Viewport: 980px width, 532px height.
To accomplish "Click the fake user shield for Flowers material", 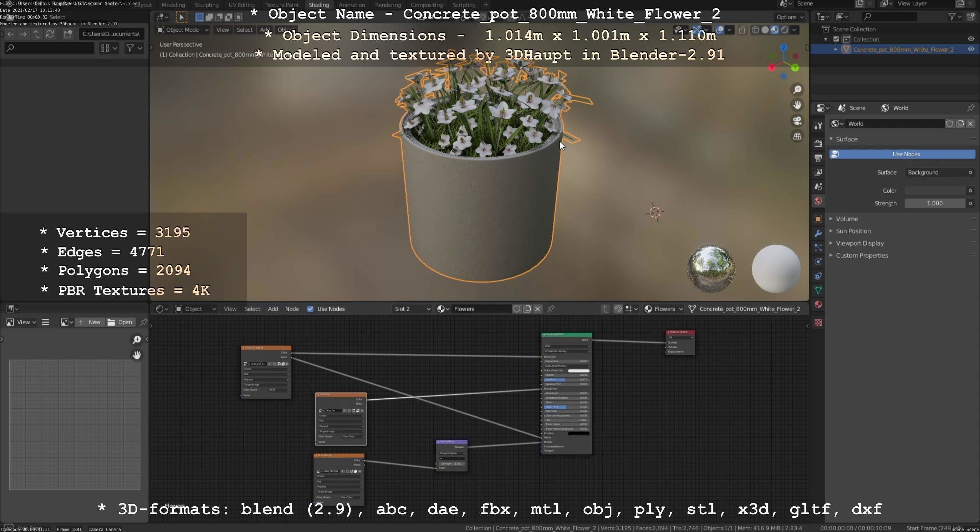I will pos(517,309).
